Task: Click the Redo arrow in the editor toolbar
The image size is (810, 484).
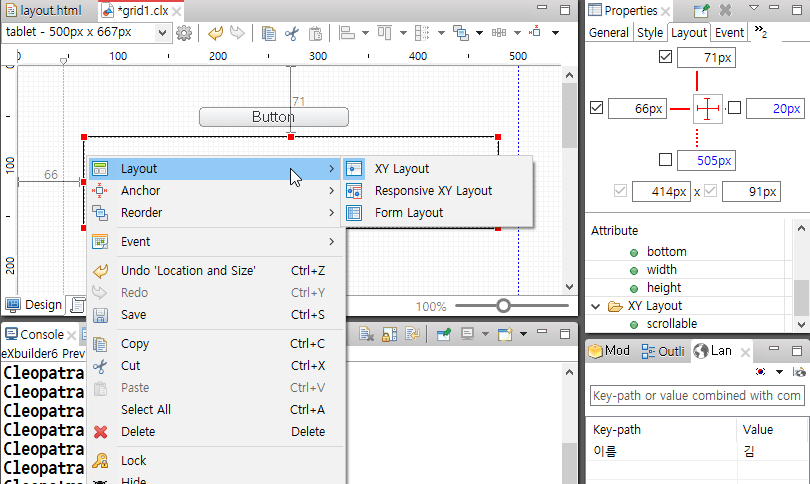Action: coord(237,33)
